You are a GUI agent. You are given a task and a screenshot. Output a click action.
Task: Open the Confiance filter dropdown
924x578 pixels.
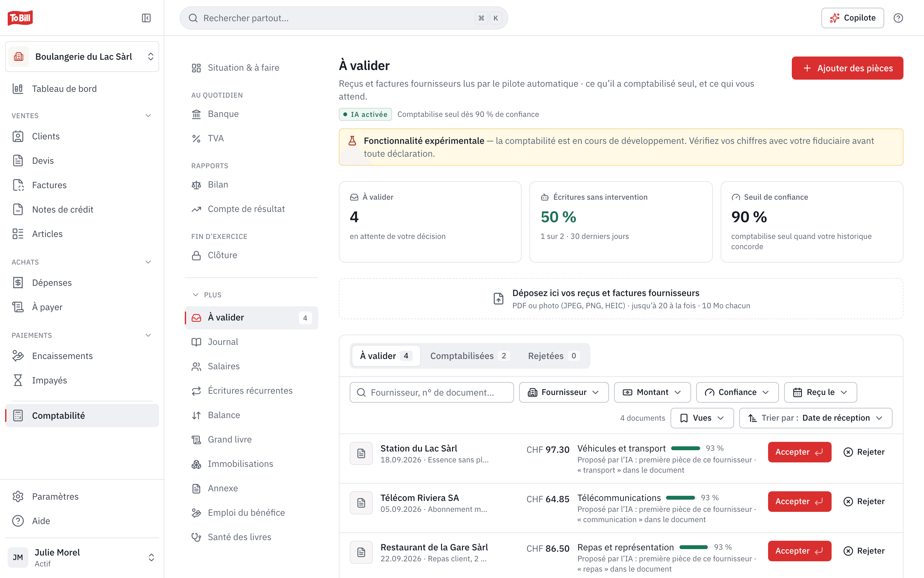(737, 392)
